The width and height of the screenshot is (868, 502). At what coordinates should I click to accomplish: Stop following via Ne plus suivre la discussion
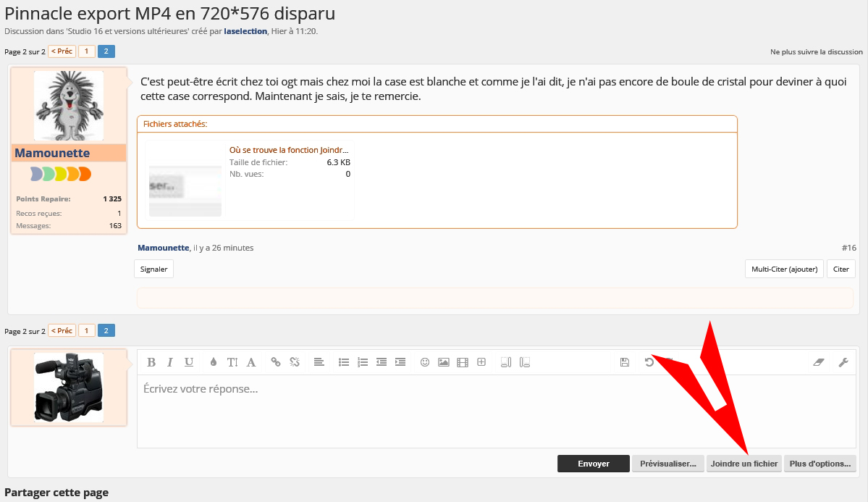point(817,52)
